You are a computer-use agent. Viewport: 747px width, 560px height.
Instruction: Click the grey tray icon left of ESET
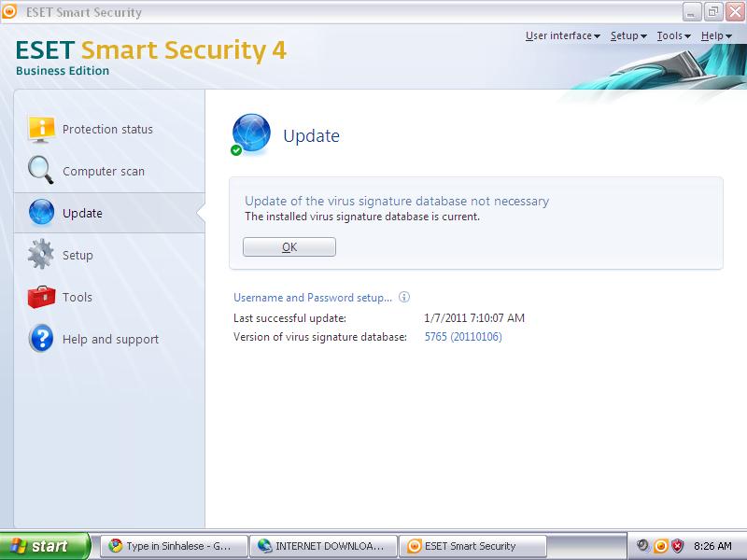[x=643, y=545]
